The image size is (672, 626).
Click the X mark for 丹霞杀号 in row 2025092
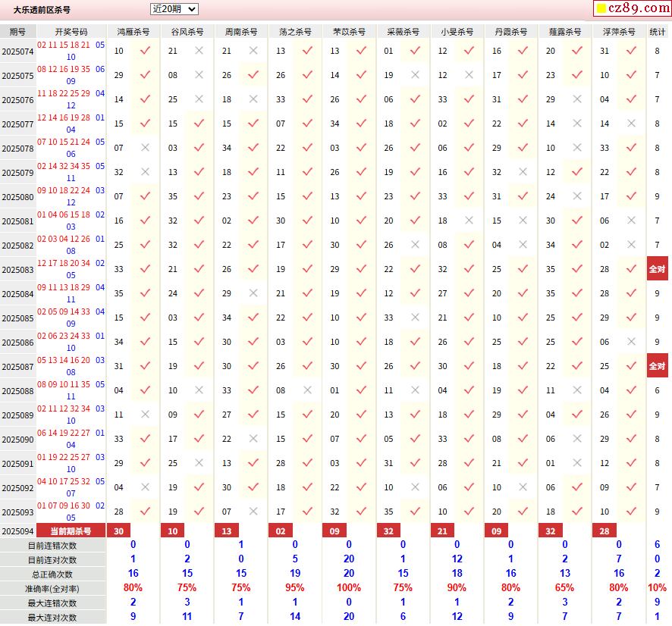pyautogui.click(x=523, y=487)
